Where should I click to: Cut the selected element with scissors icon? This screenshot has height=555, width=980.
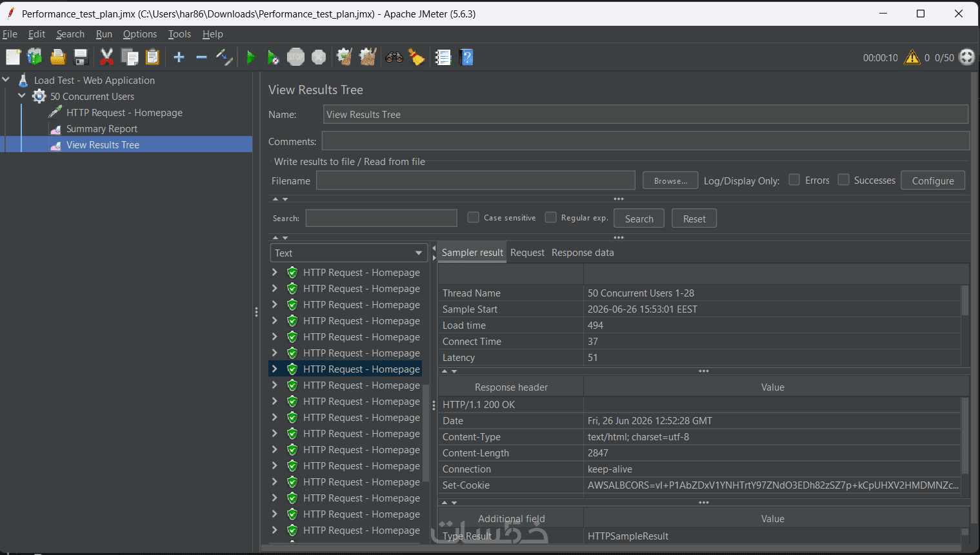[107, 57]
